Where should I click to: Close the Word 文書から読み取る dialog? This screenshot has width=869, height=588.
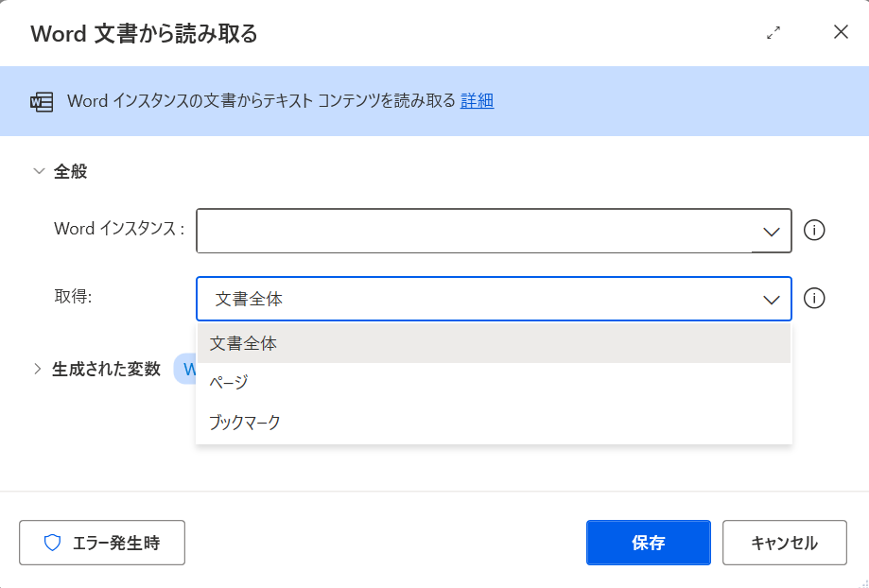point(841,32)
